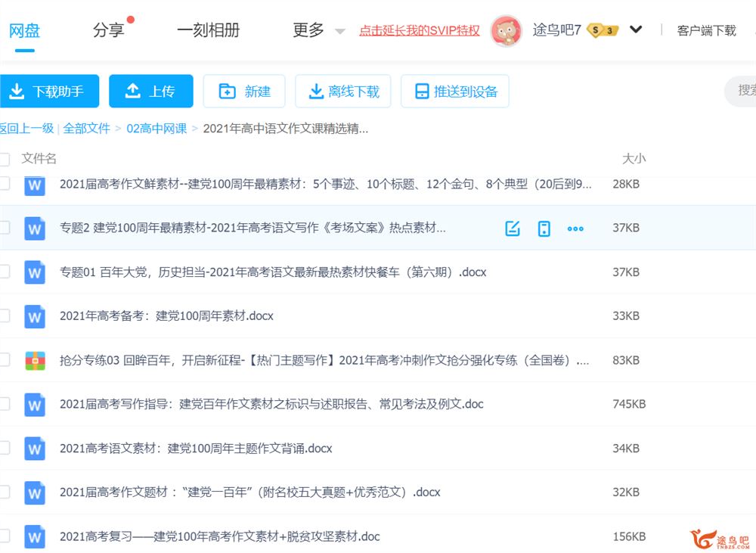756x553 pixels.
Task: Click Word icon of 2021年高考备考
Action: [x=35, y=316]
